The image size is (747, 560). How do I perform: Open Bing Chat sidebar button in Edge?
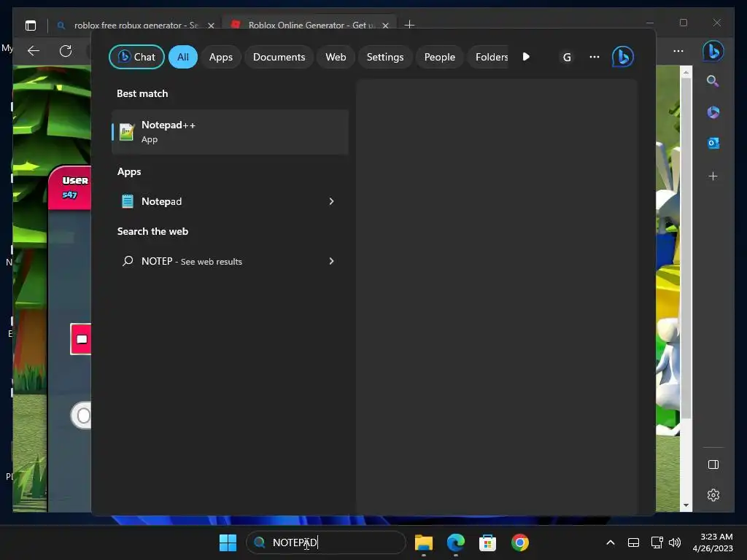[x=713, y=51]
